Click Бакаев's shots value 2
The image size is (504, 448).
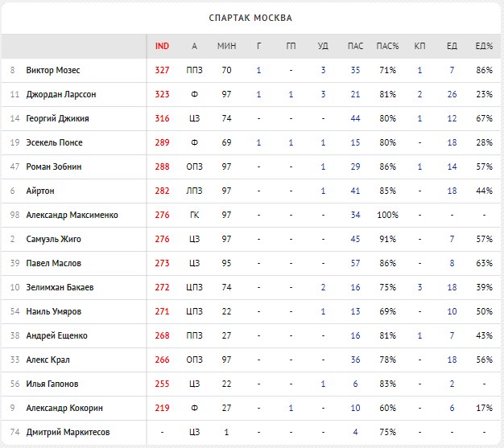click(323, 287)
